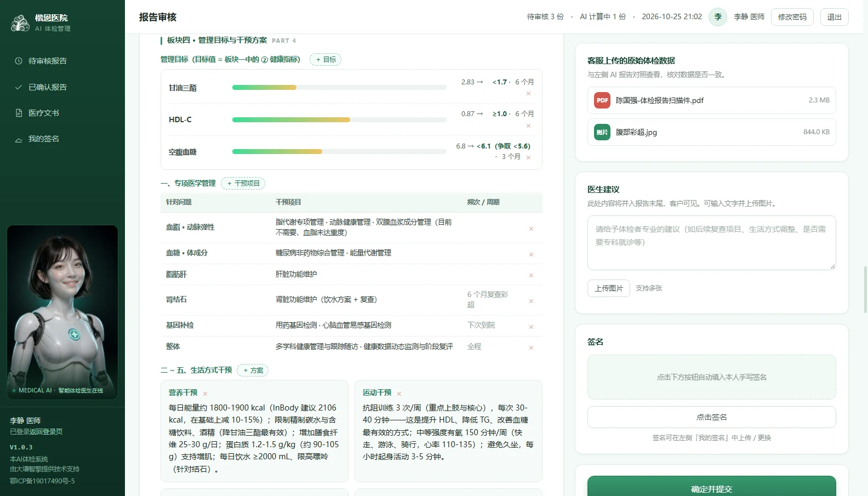The height and width of the screenshot is (496, 868).
Task: Click the 针对问题 column header
Action: point(179,202)
